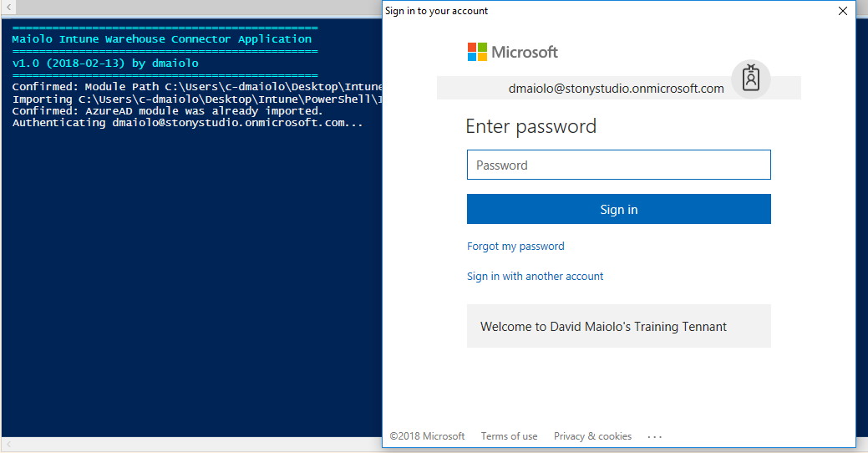This screenshot has height=453, width=868.
Task: Click the dmaiolo@stonystudio.onmicrosoft.com account banner
Action: pos(618,88)
